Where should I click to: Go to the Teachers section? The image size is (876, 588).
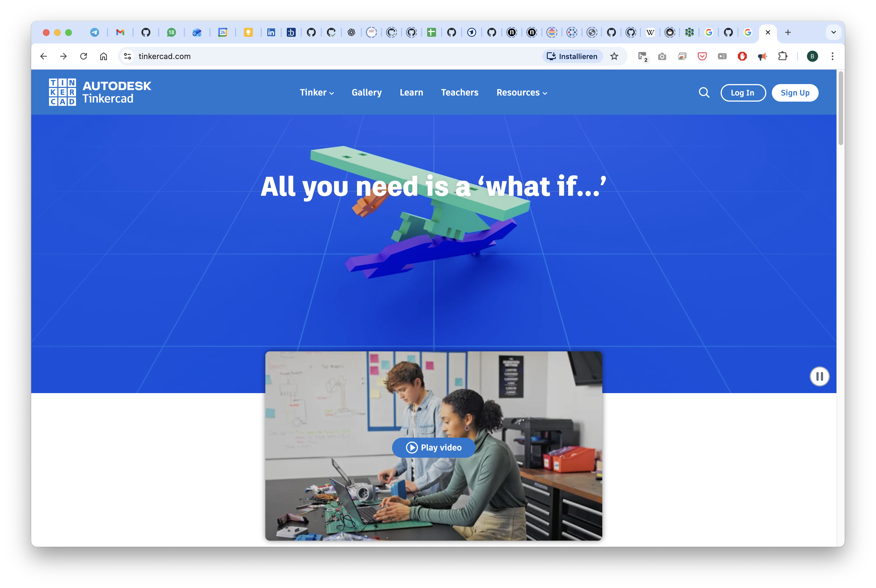459,93
